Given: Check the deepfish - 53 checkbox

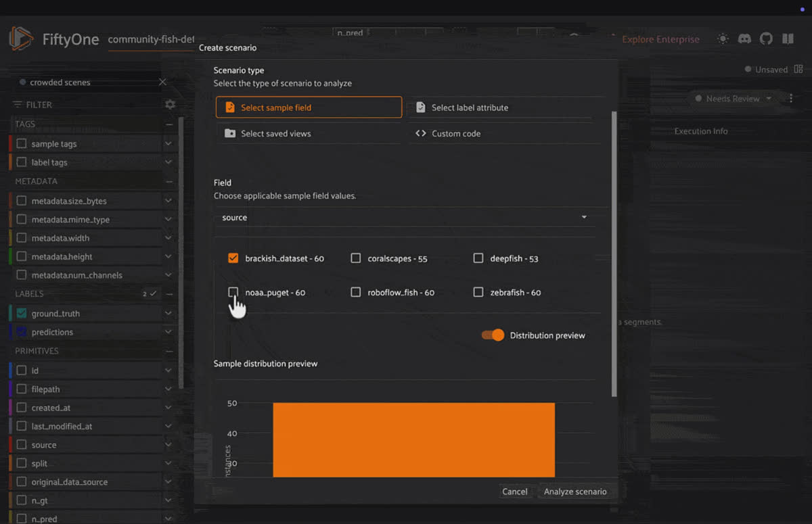Looking at the screenshot, I should [x=478, y=258].
